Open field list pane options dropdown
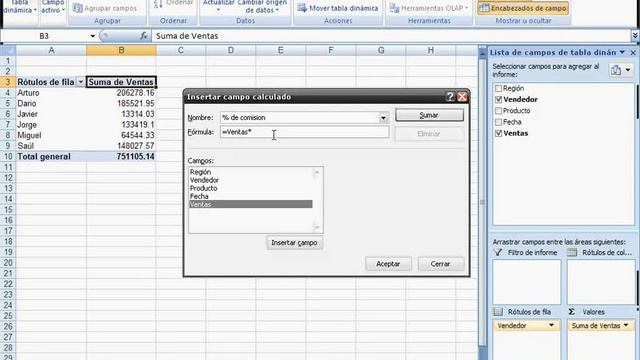This screenshot has width=640, height=360. 622,52
